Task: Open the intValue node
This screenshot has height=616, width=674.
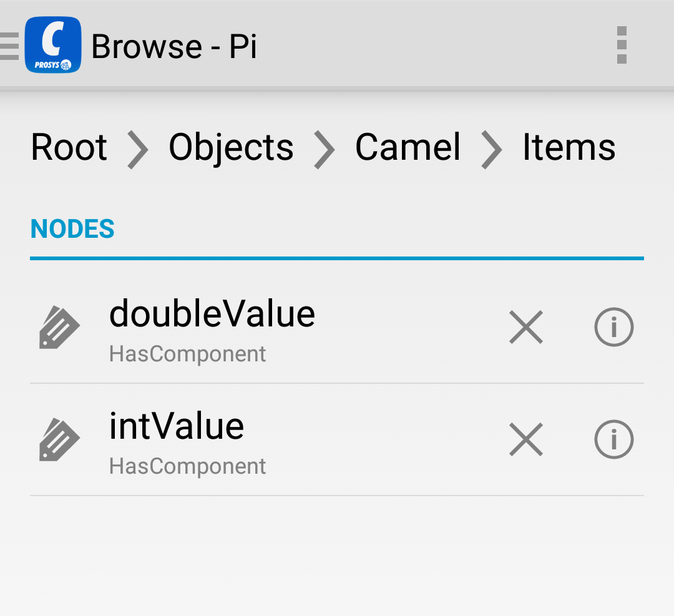Action: tap(177, 427)
